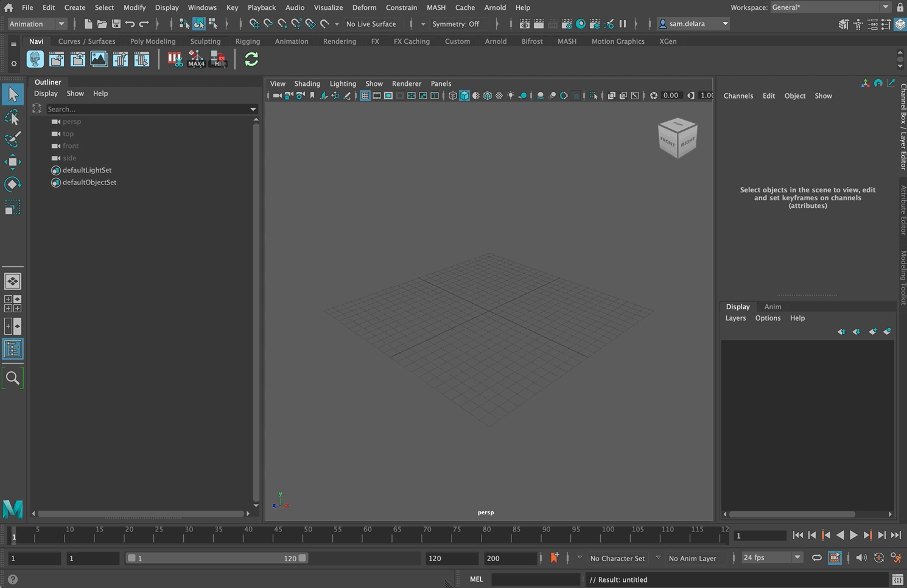The width and height of the screenshot is (907, 588).
Task: Click the Undo arrow icon
Action: click(x=130, y=24)
